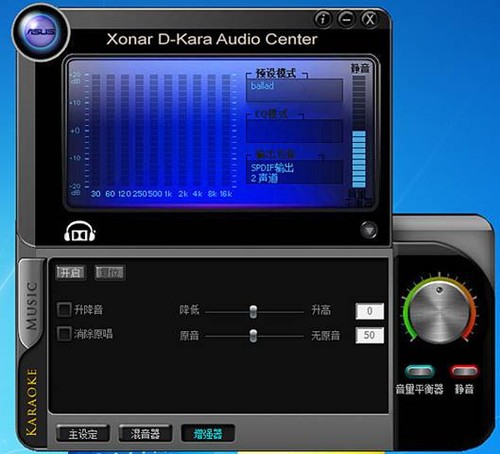This screenshot has height=454, width=500.
Task: Click the 降低–升高 pitch slider handle
Action: (253, 312)
